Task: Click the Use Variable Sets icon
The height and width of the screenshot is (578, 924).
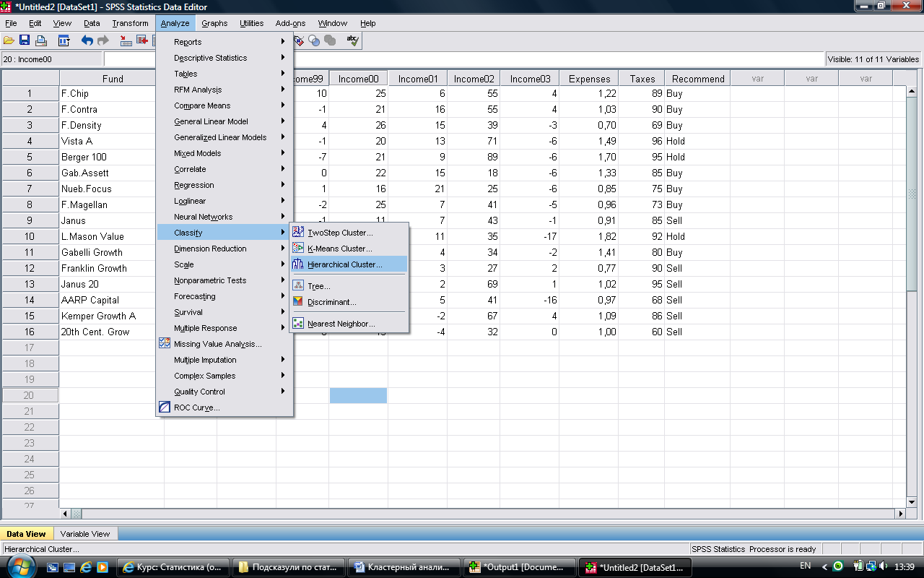Action: coord(314,40)
